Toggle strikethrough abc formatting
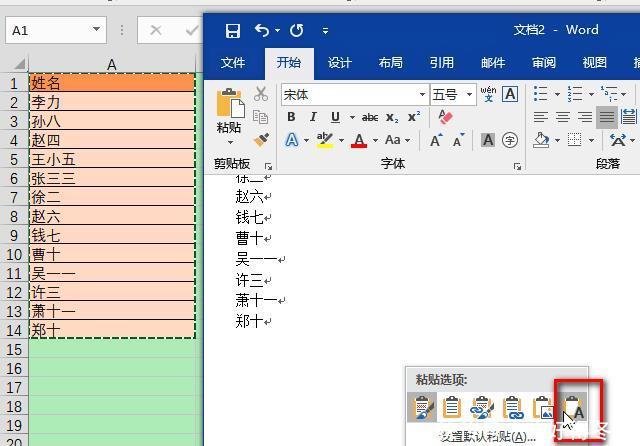Screen dimensions: 640x446 point(370,117)
